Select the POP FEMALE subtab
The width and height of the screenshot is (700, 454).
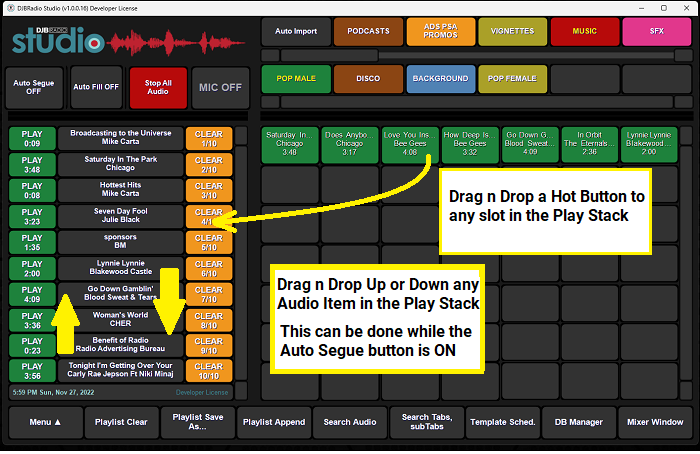point(512,79)
